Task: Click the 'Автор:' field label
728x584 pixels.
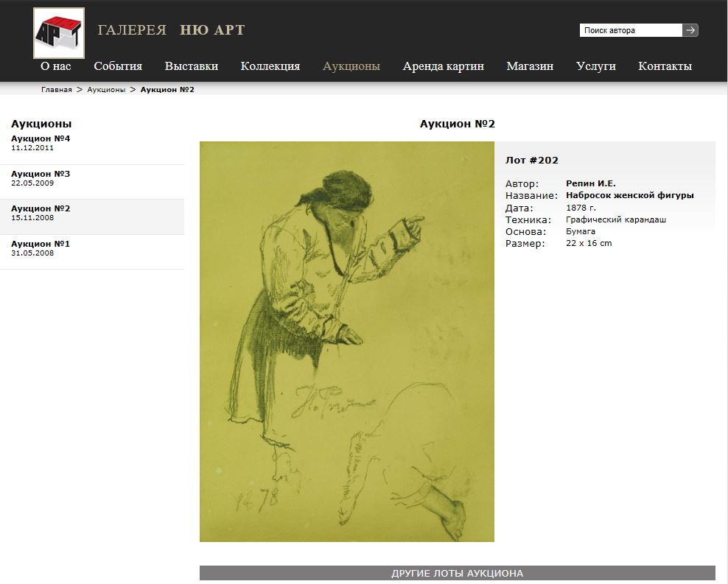Action: [522, 183]
